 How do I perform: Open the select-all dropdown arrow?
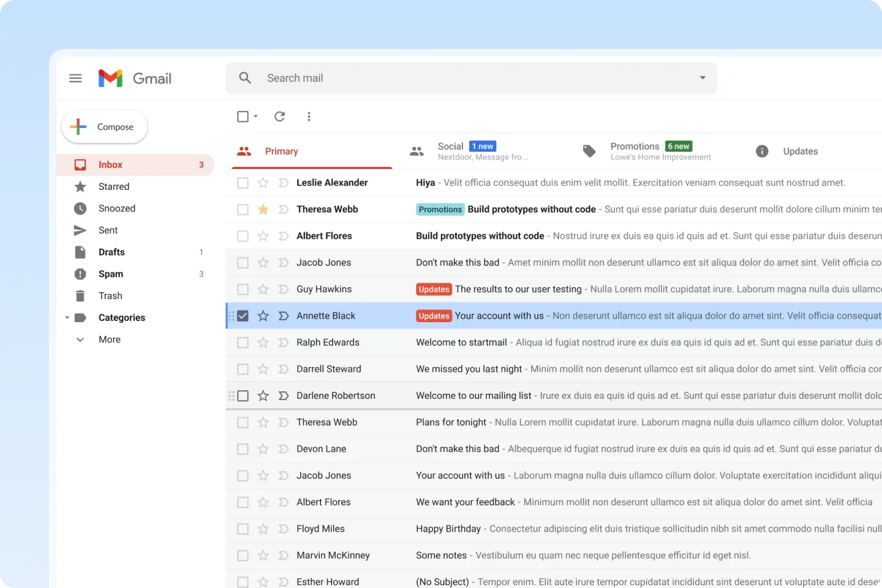pos(256,116)
